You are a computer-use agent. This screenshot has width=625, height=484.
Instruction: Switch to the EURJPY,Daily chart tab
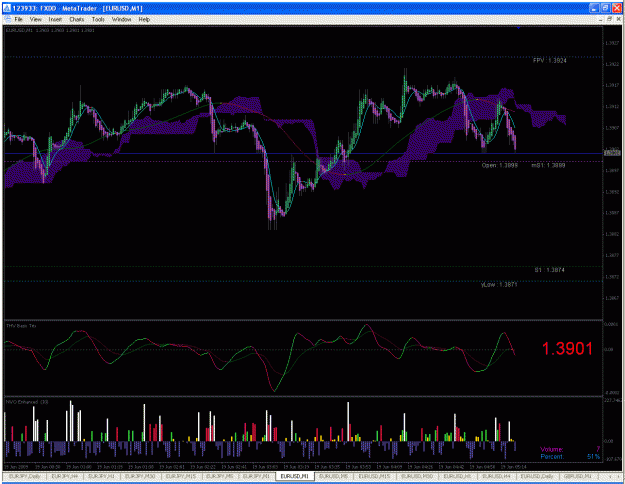[x=24, y=476]
